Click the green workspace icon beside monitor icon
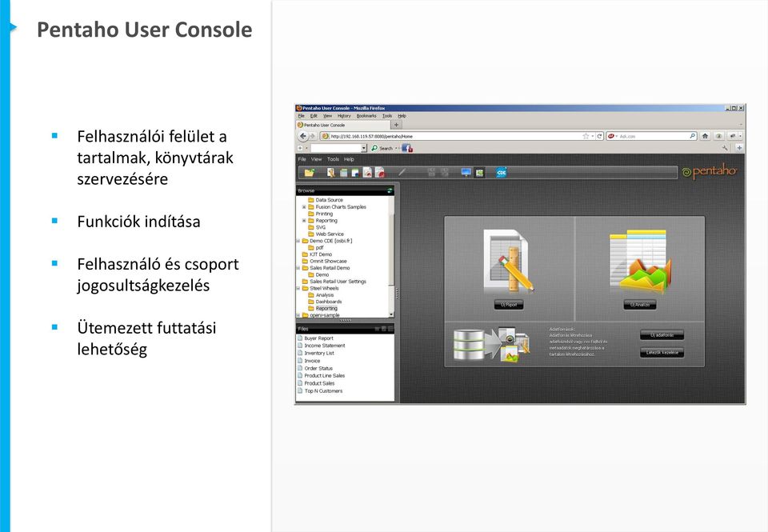The image size is (768, 532). point(479,173)
